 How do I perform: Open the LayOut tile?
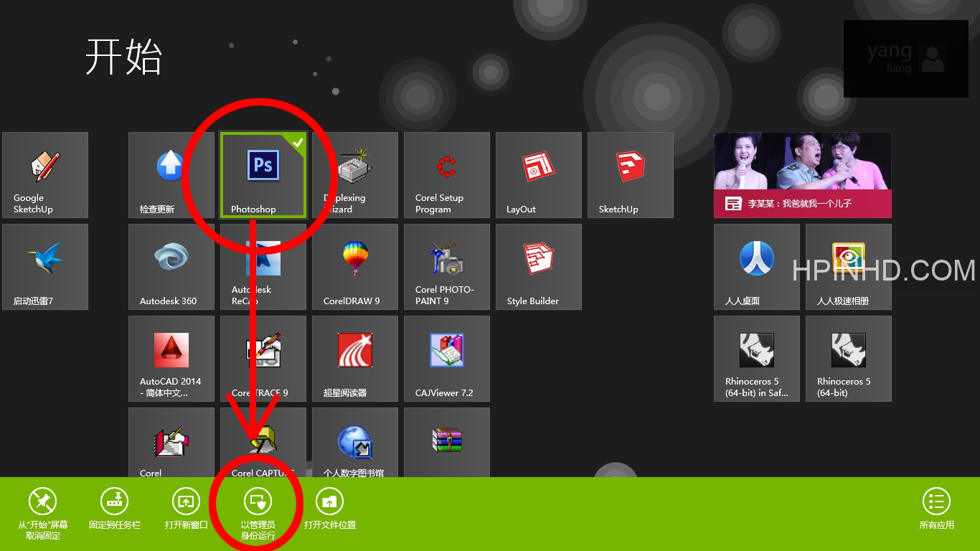(539, 175)
